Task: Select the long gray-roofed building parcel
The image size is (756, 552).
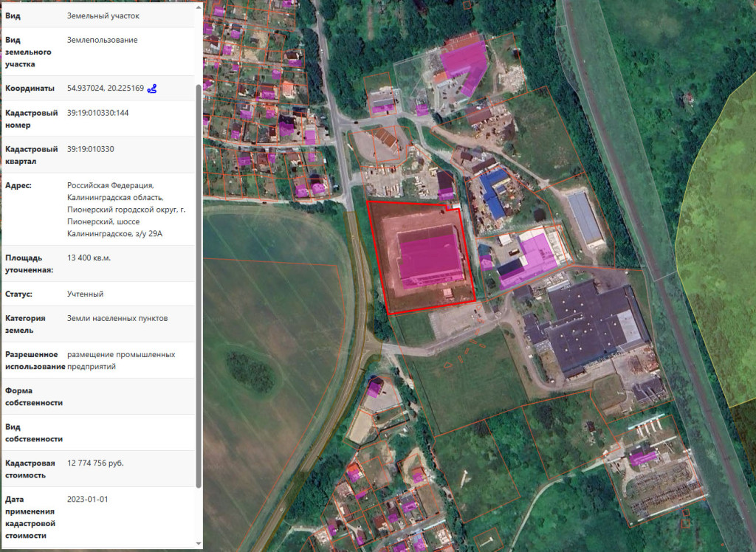Action: [x=585, y=219]
